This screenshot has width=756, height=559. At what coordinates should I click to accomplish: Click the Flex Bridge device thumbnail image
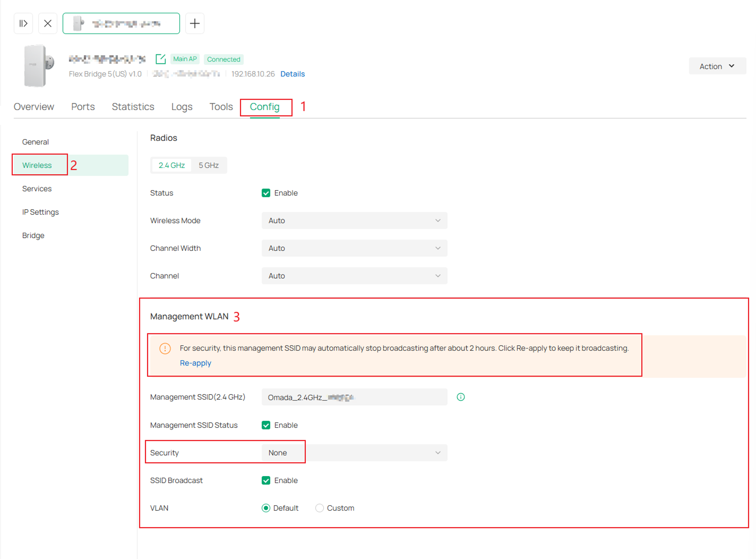39,66
